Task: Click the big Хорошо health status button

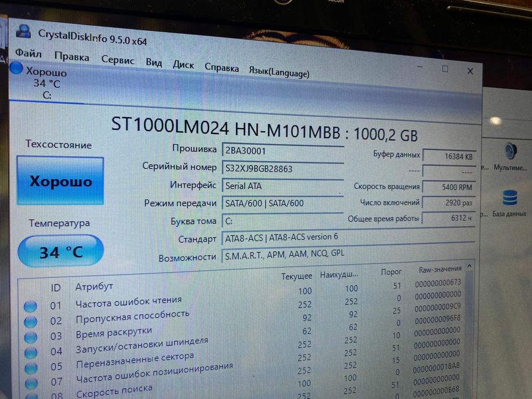Action: [x=60, y=181]
